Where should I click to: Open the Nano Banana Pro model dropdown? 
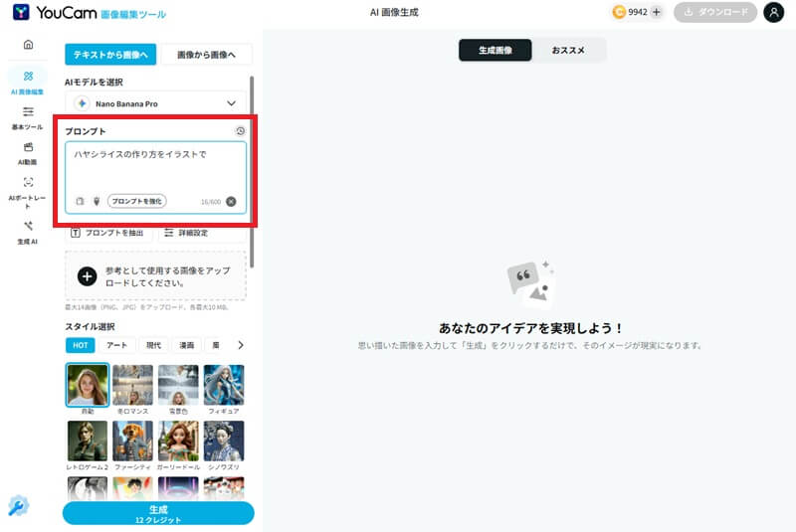155,103
